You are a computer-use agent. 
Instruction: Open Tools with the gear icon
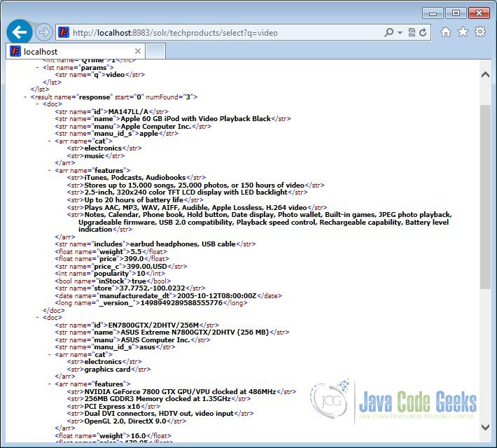480,31
